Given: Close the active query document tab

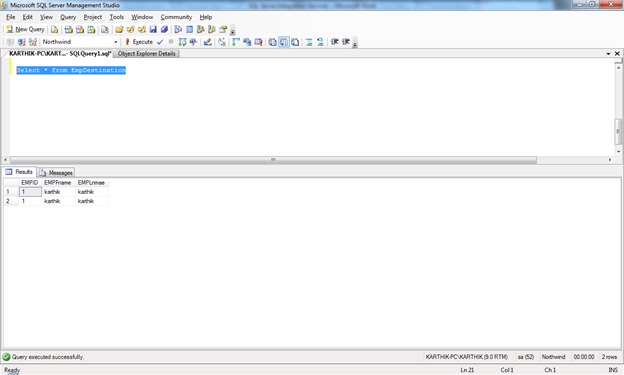Looking at the screenshot, I should [x=617, y=53].
